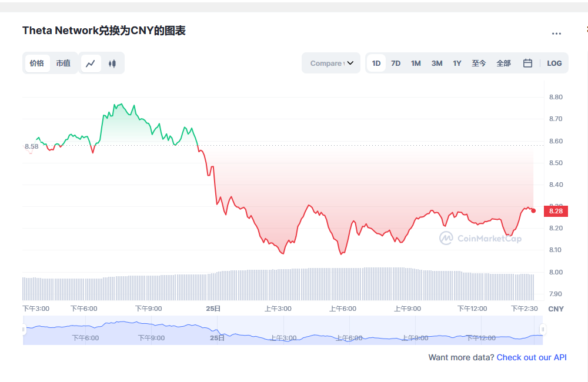
Task: Open the three-dot more options menu
Action: tap(556, 33)
